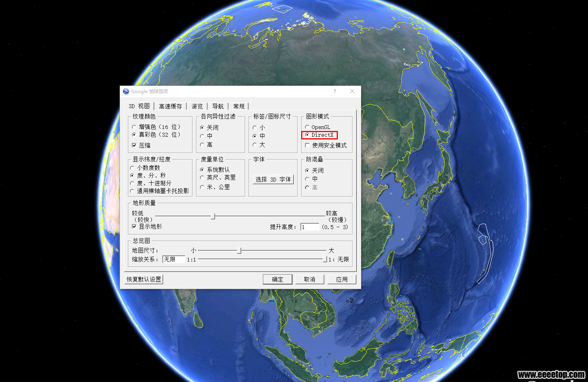The width and height of the screenshot is (588, 382).
Task: Toggle the 显示地形 checkbox
Action: [x=147, y=226]
